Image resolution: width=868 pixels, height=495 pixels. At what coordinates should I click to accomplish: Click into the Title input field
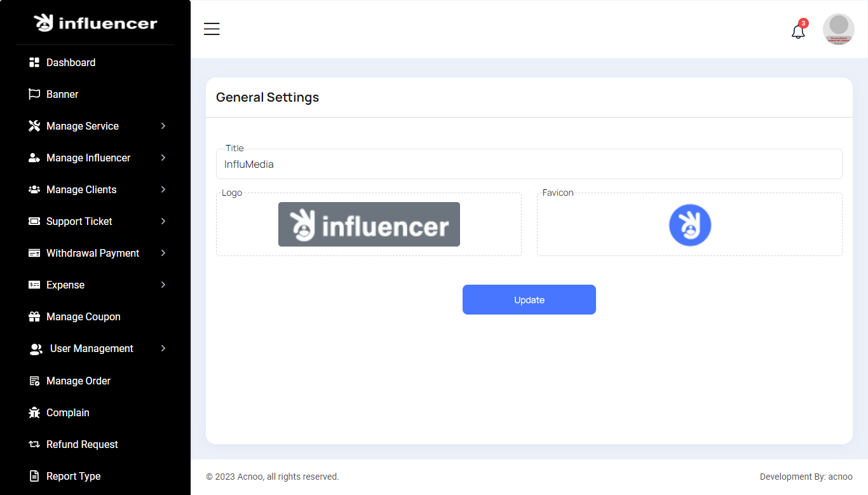click(529, 165)
